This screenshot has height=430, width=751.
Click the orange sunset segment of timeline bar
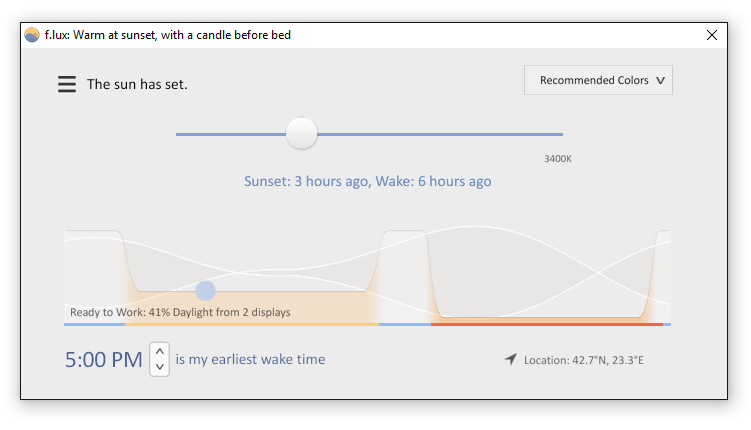(252, 325)
